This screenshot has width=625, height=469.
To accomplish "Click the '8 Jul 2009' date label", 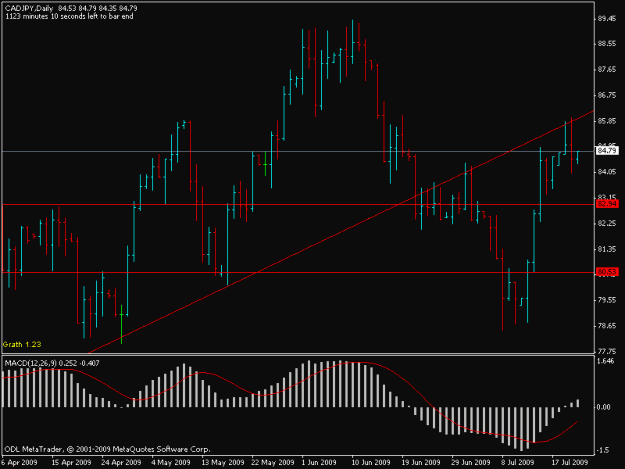I will pyautogui.click(x=518, y=462).
